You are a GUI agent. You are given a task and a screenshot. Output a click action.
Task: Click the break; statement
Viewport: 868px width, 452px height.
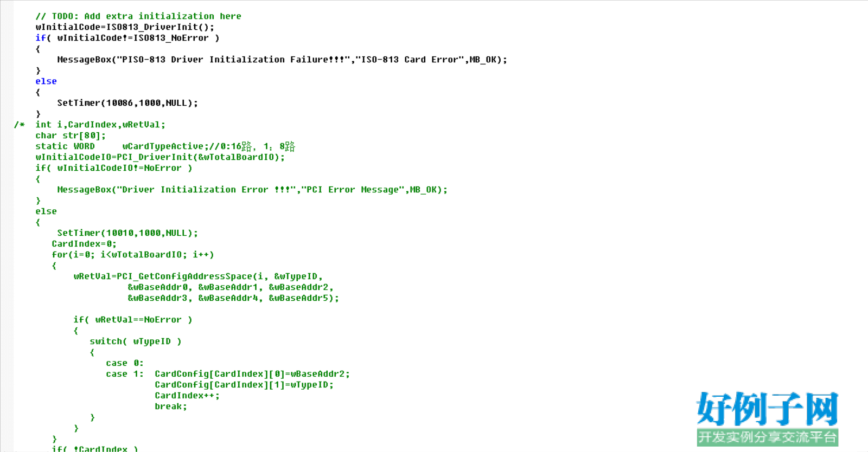171,406
